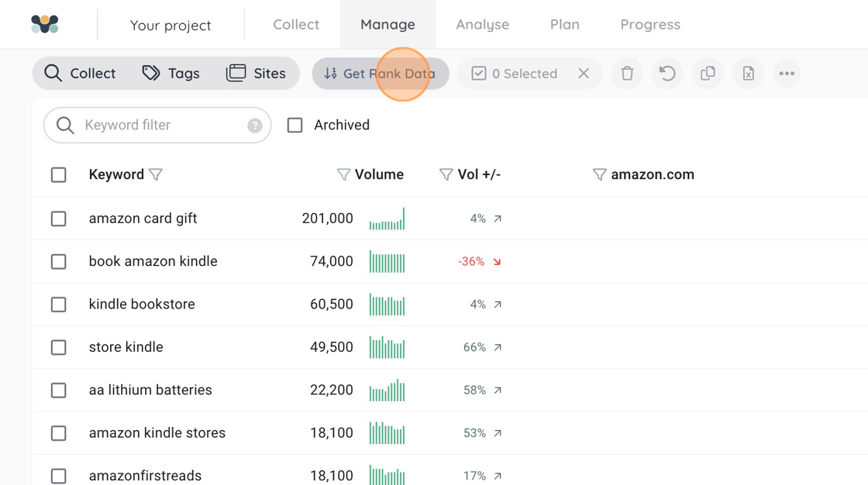Screen dimensions: 868x485
Task: Open the amazon.com column filter funnel
Action: coord(599,175)
